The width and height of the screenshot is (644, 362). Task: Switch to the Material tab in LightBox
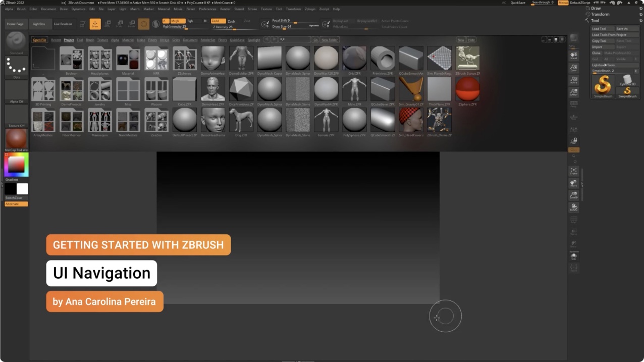pos(128,40)
